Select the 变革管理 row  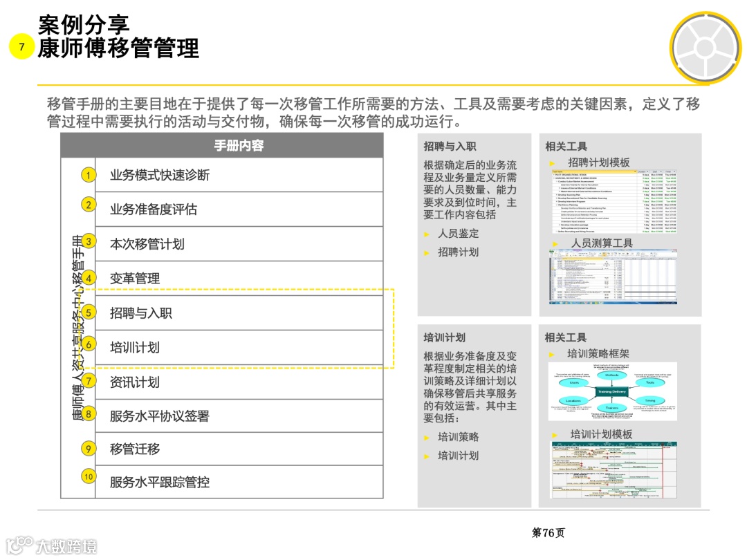pyautogui.click(x=239, y=278)
